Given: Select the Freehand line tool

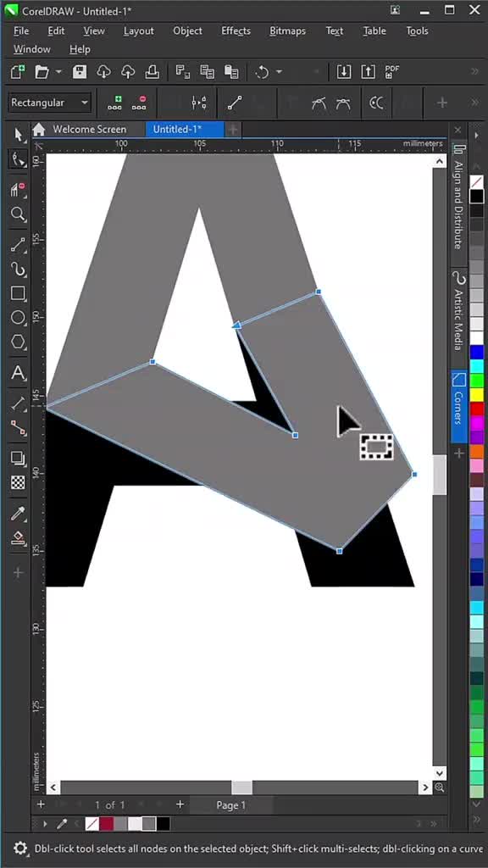Looking at the screenshot, I should coord(19,244).
